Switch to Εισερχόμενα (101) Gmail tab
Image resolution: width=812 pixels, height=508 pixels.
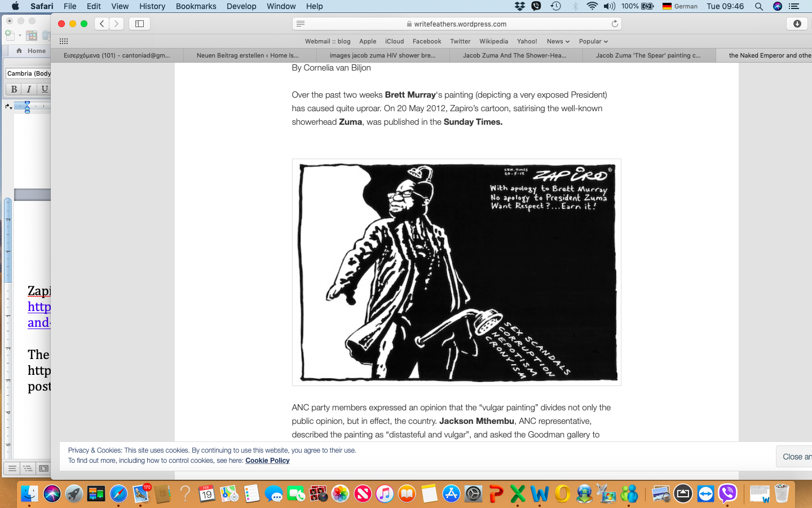(x=117, y=55)
